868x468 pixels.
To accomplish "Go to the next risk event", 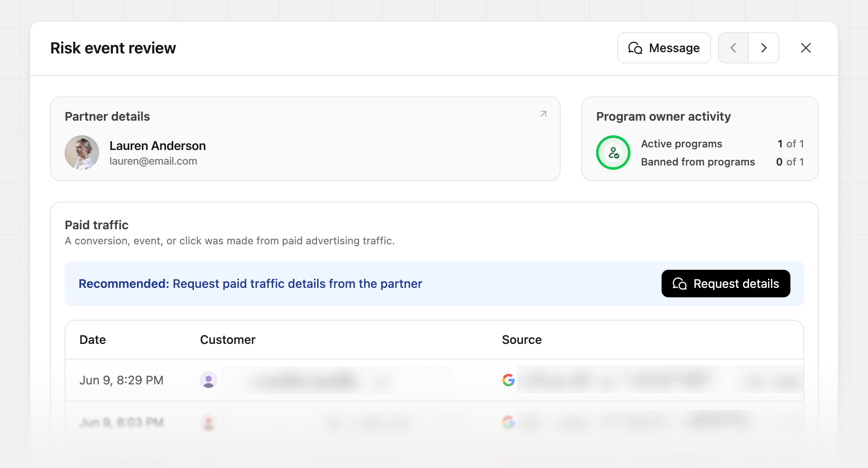I will (x=764, y=48).
